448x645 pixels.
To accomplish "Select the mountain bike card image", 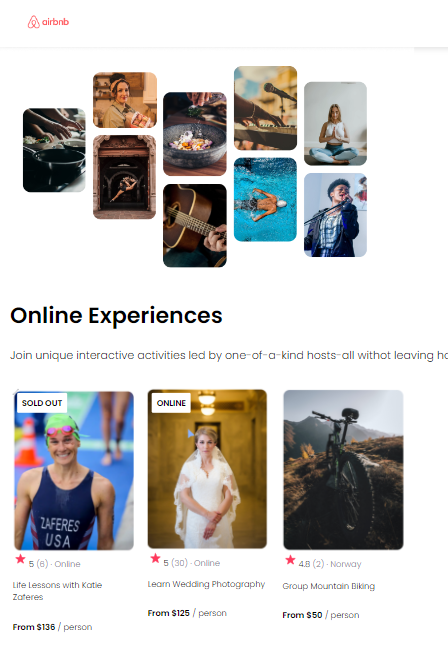I will (x=343, y=469).
